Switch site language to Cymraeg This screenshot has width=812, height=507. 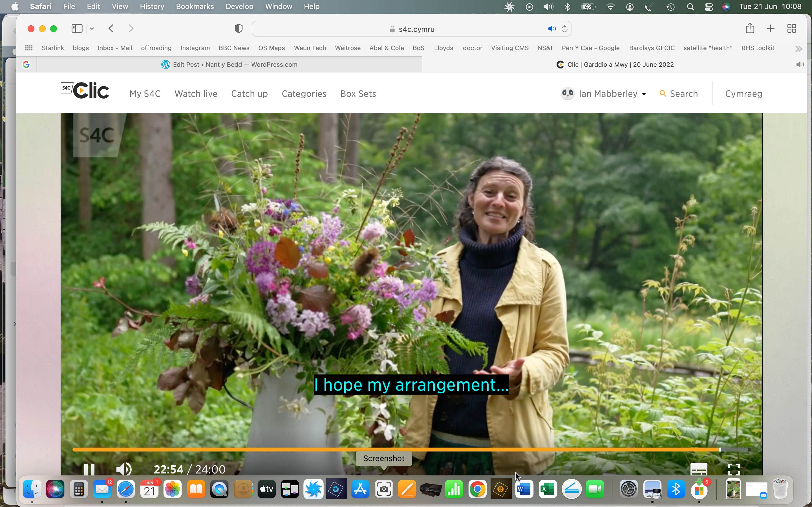click(743, 94)
